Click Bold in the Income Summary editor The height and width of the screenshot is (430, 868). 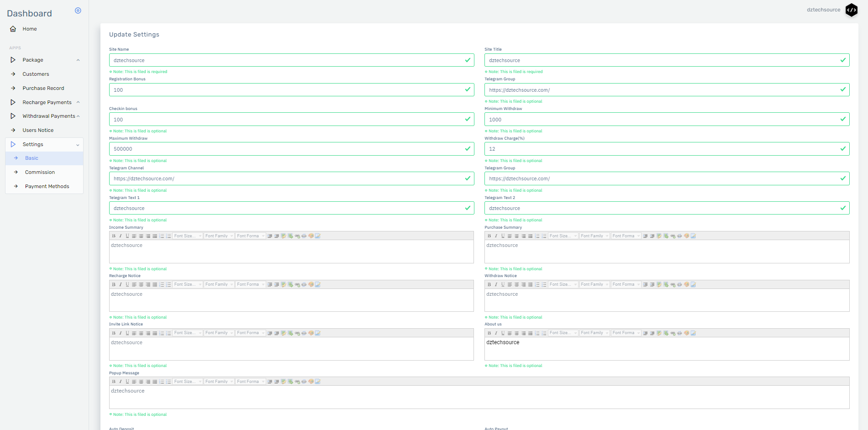click(x=114, y=236)
